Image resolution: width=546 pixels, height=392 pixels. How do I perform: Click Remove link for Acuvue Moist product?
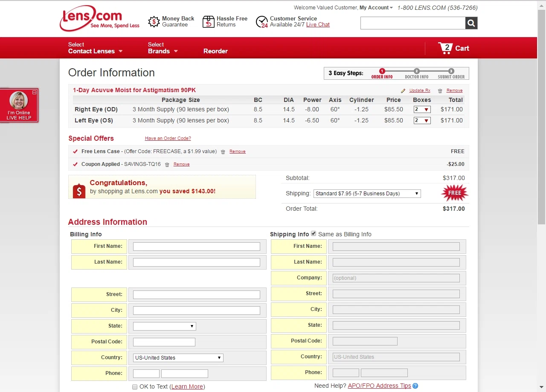click(x=454, y=90)
